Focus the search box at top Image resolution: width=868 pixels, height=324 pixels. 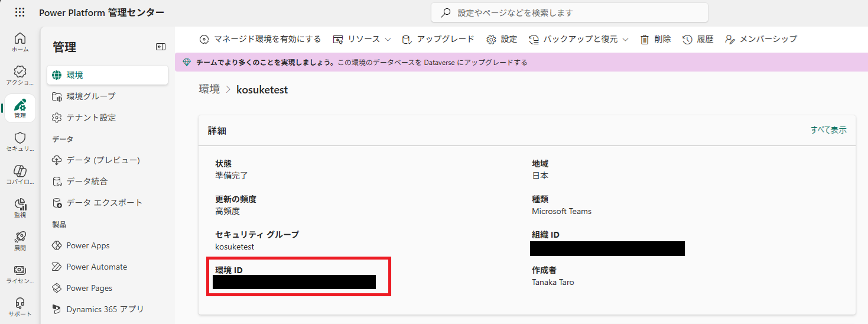pos(570,12)
